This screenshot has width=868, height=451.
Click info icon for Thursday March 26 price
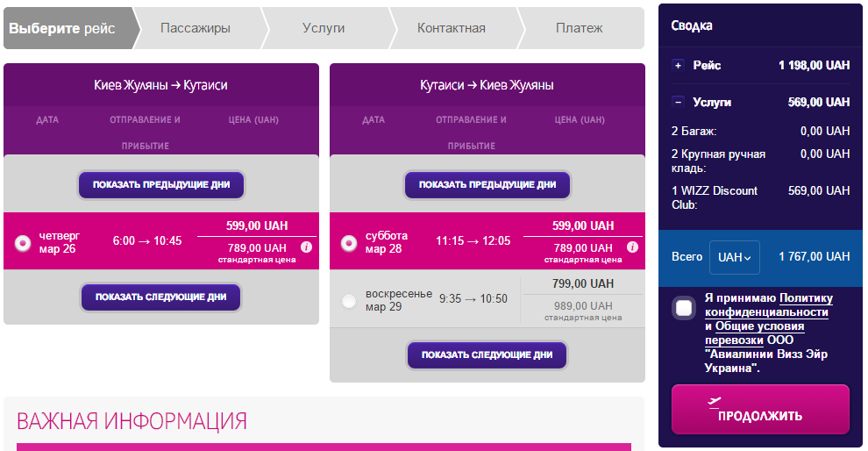(306, 247)
